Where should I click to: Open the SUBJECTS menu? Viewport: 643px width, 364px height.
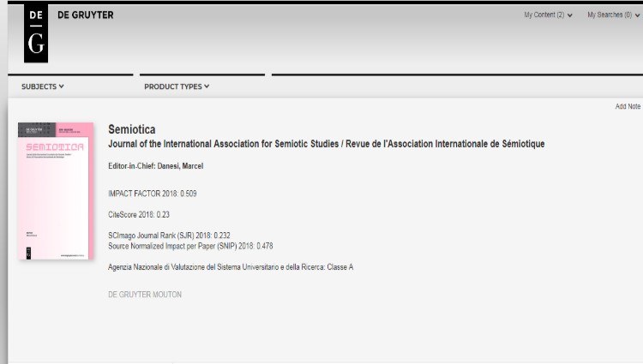click(x=43, y=87)
